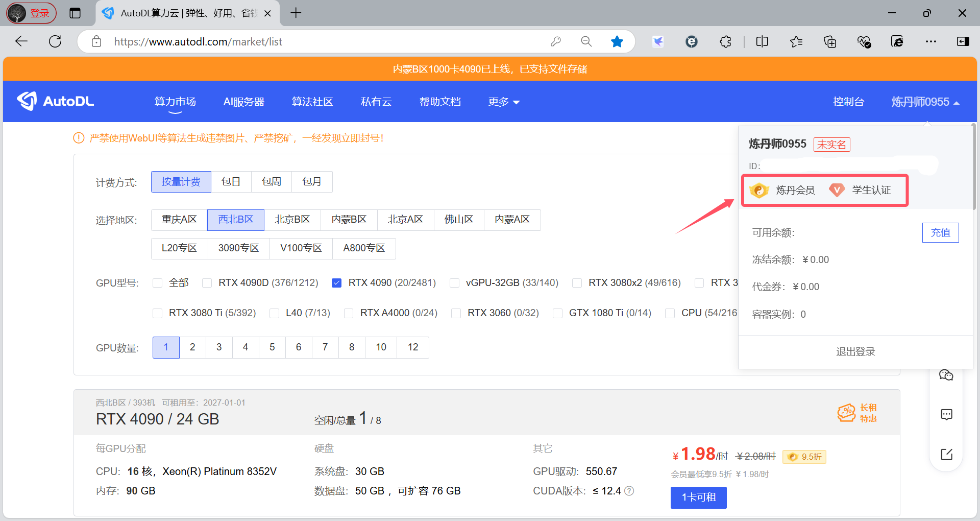Open the favorites list
This screenshot has height=521, width=980.
(x=796, y=41)
